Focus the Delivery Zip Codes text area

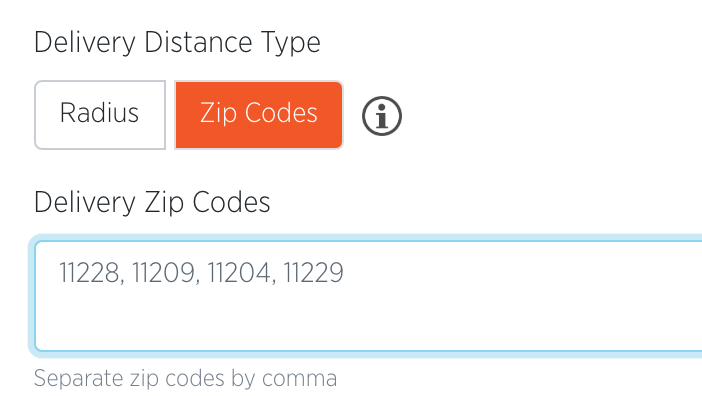tap(368, 296)
